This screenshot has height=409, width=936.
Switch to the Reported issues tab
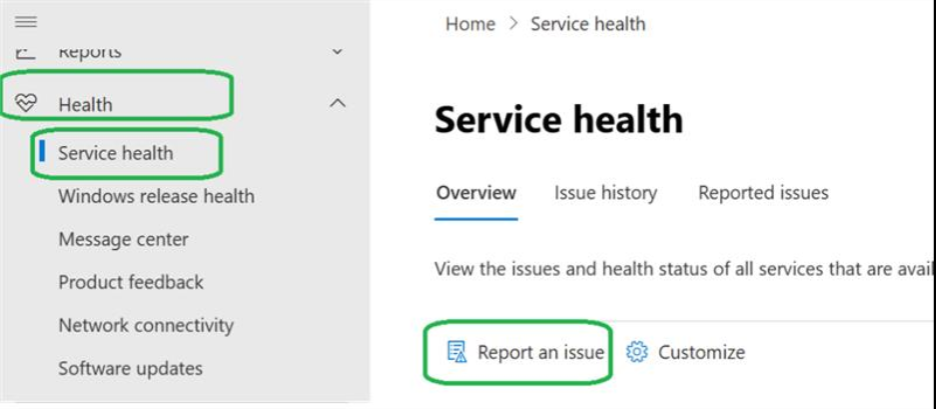pos(763,193)
